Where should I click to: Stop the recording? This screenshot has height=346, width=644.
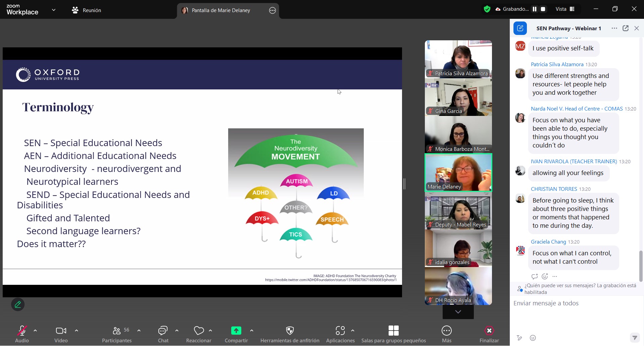543,9
